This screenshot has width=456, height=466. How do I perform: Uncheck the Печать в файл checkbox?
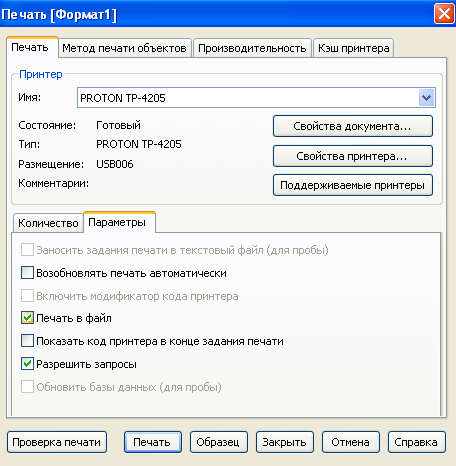click(x=27, y=318)
